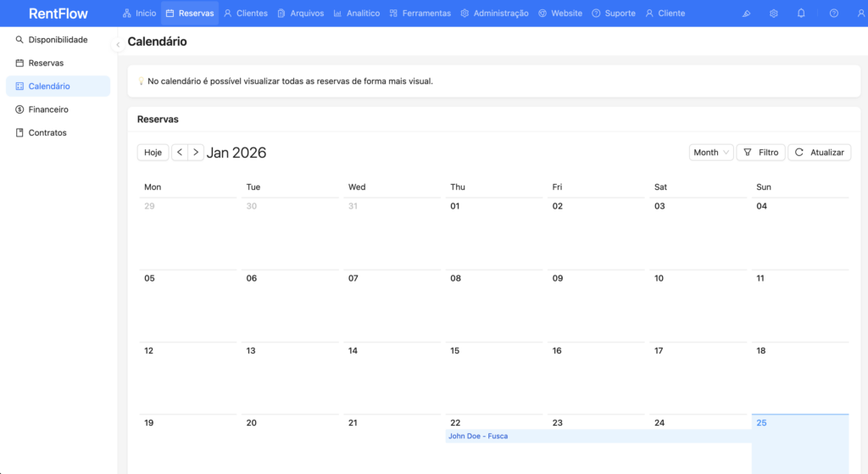Collapse the sidebar with the chevron handle
The height and width of the screenshot is (474, 868).
click(x=117, y=44)
